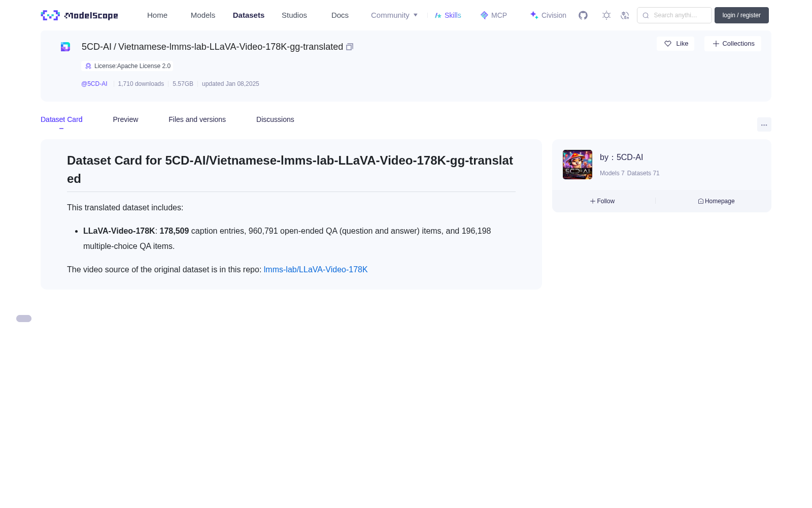Open the GitHub icon link
Image resolution: width=812 pixels, height=508 pixels.
[x=583, y=15]
